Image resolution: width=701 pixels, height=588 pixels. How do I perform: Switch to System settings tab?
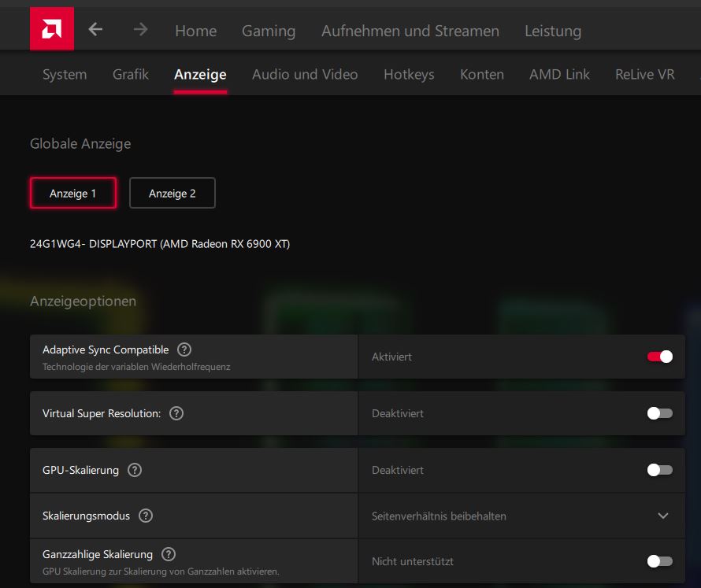click(x=65, y=74)
